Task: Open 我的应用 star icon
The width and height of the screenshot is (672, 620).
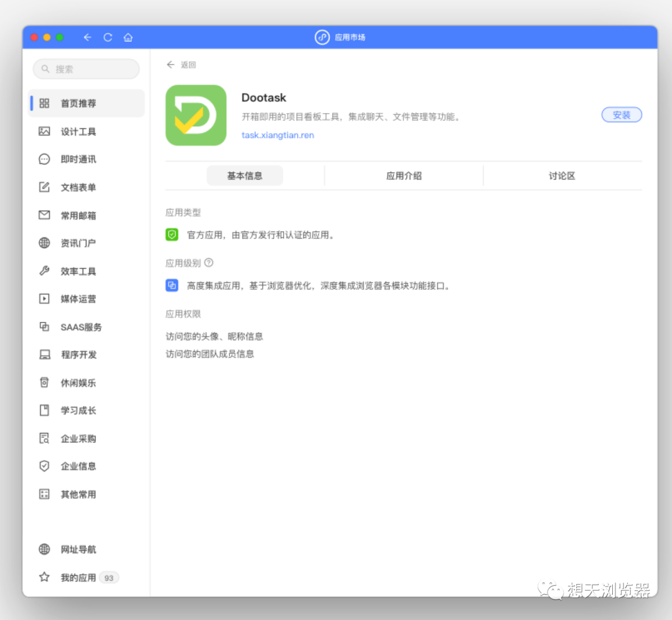Action: tap(45, 577)
